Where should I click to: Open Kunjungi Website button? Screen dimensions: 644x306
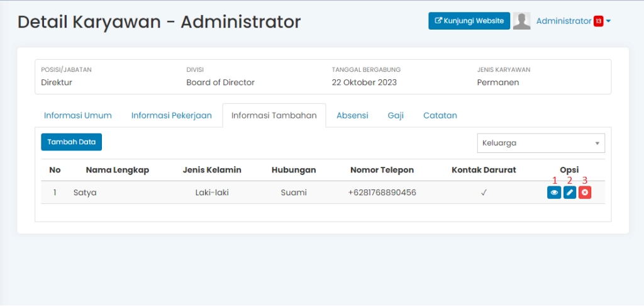[469, 21]
